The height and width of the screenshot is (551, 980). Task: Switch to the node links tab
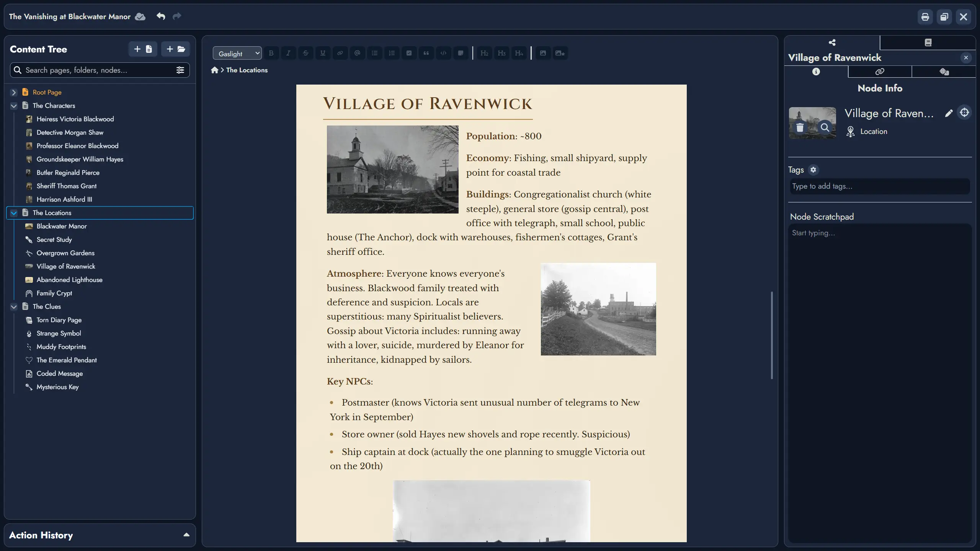880,72
